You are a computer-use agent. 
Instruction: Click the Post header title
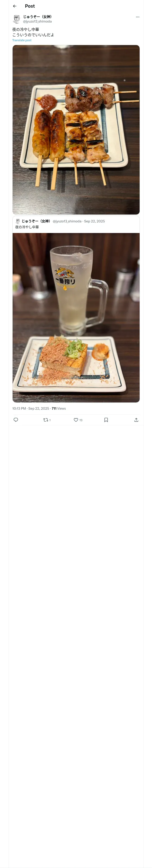tap(30, 6)
